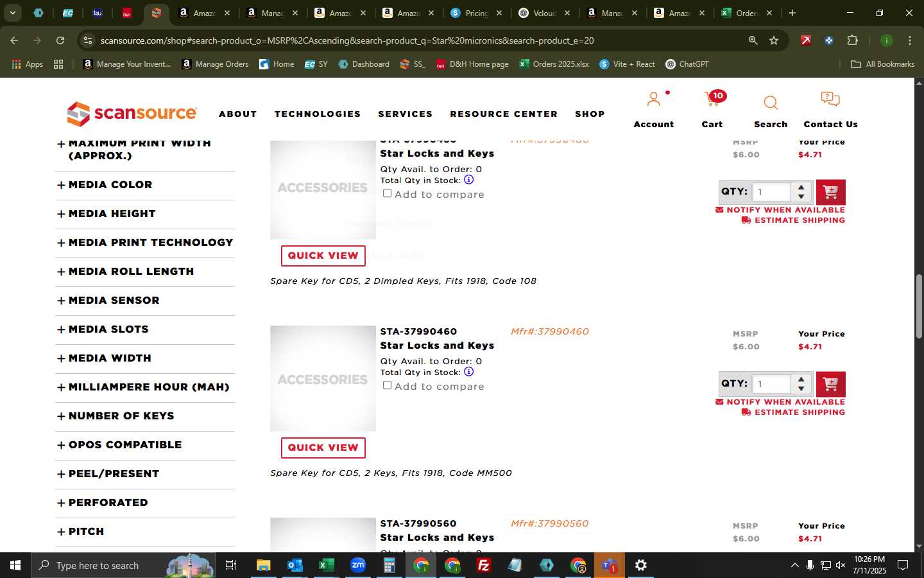Reload the page with the refresh button

(x=60, y=40)
